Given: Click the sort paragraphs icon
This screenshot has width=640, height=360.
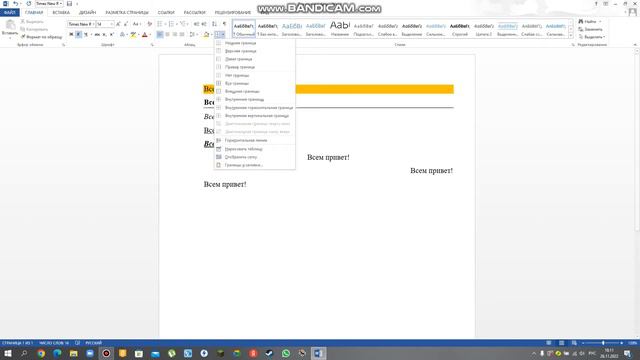Looking at the screenshot, I should (x=214, y=24).
